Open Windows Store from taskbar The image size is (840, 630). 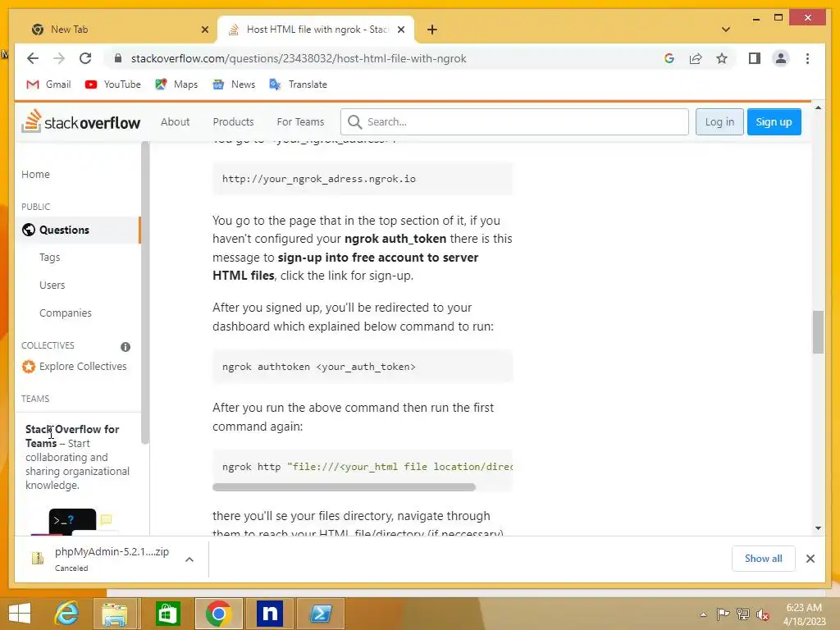[167, 614]
